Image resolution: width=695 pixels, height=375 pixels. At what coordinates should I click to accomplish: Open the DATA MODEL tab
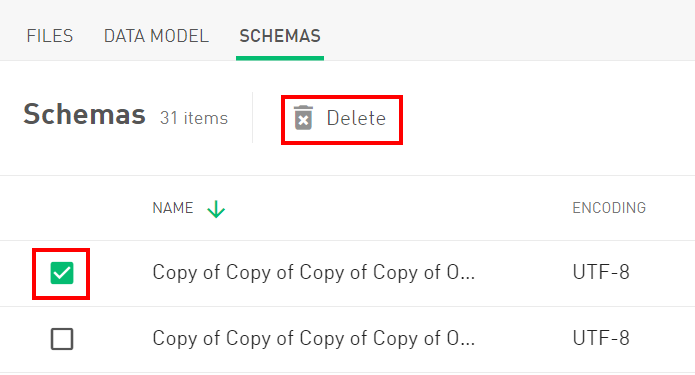[156, 36]
